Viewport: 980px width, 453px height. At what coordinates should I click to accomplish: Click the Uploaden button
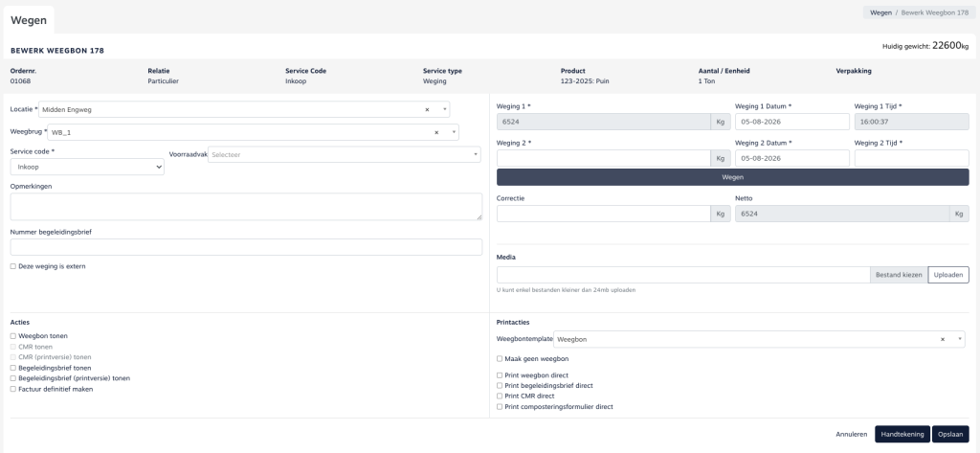pos(948,275)
